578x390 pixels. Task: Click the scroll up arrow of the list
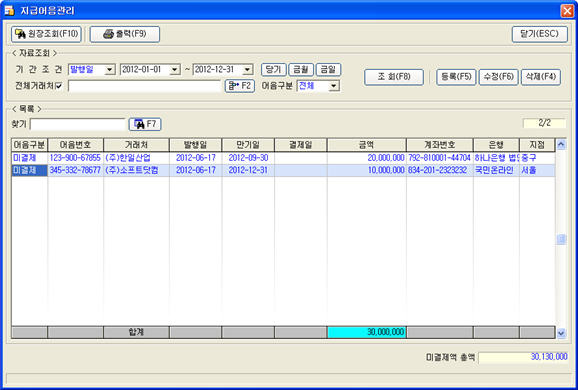(561, 144)
